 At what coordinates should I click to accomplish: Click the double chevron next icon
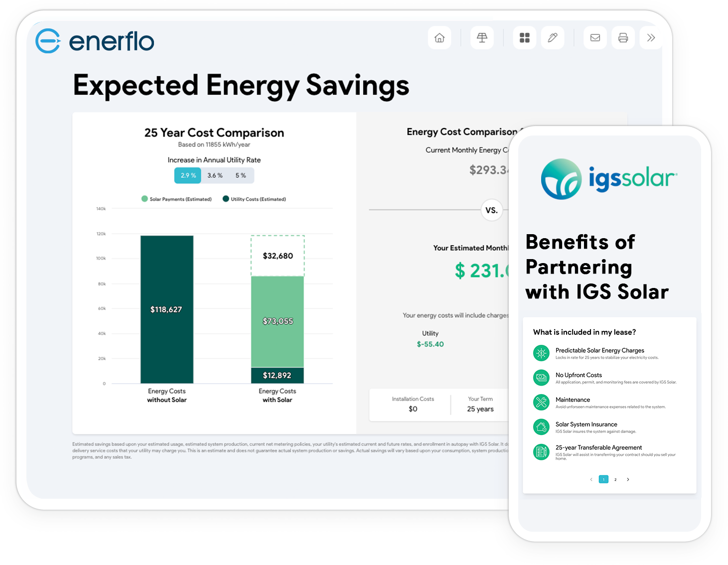click(651, 38)
